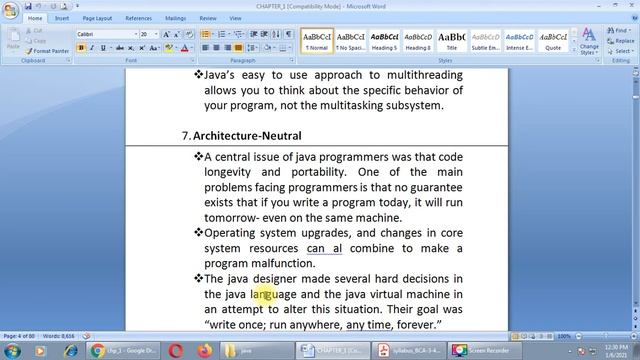The width and height of the screenshot is (640, 360).
Task: Click the Paste button
Action: pos(13,40)
